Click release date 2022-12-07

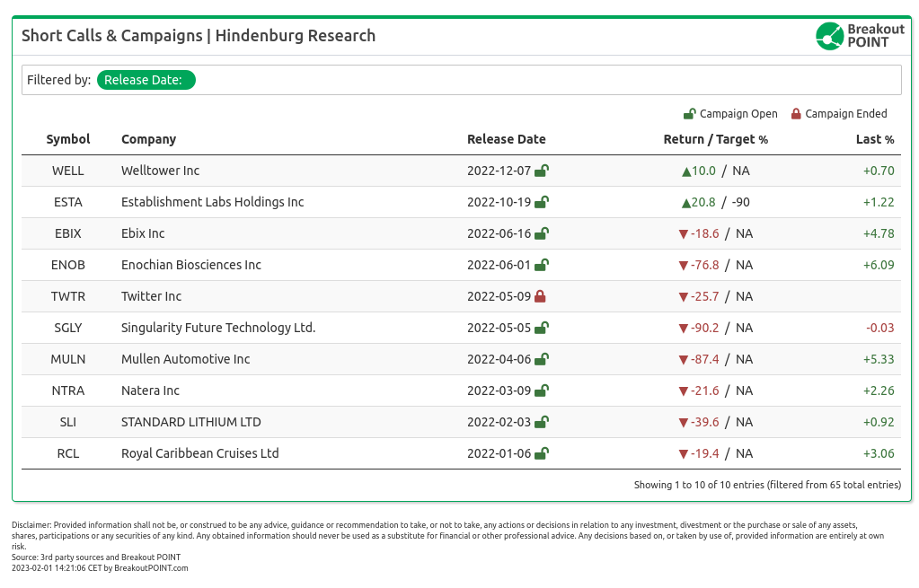[x=499, y=171]
